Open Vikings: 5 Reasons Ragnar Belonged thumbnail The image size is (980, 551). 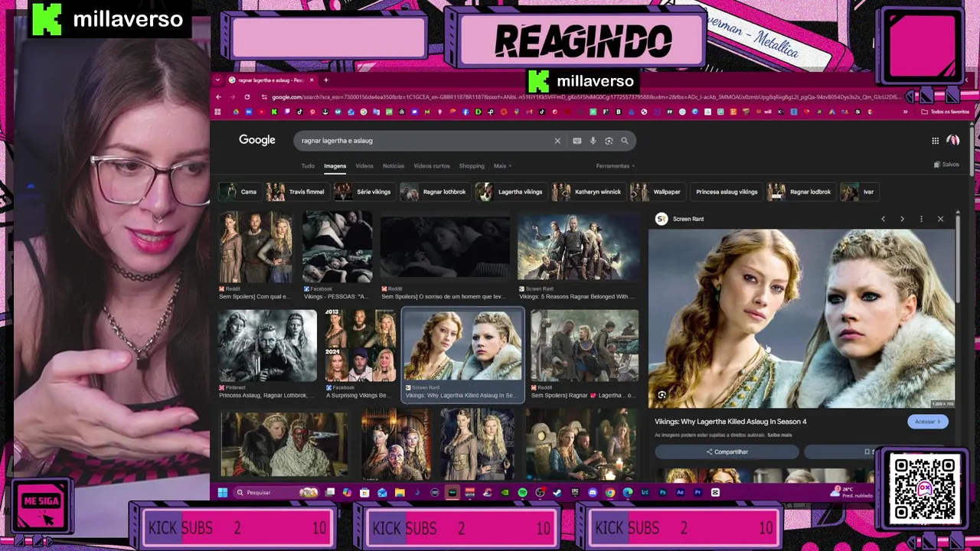[x=578, y=247]
